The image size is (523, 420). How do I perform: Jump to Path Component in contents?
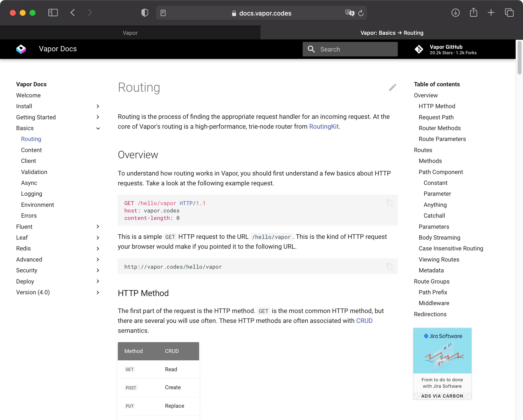(x=441, y=172)
